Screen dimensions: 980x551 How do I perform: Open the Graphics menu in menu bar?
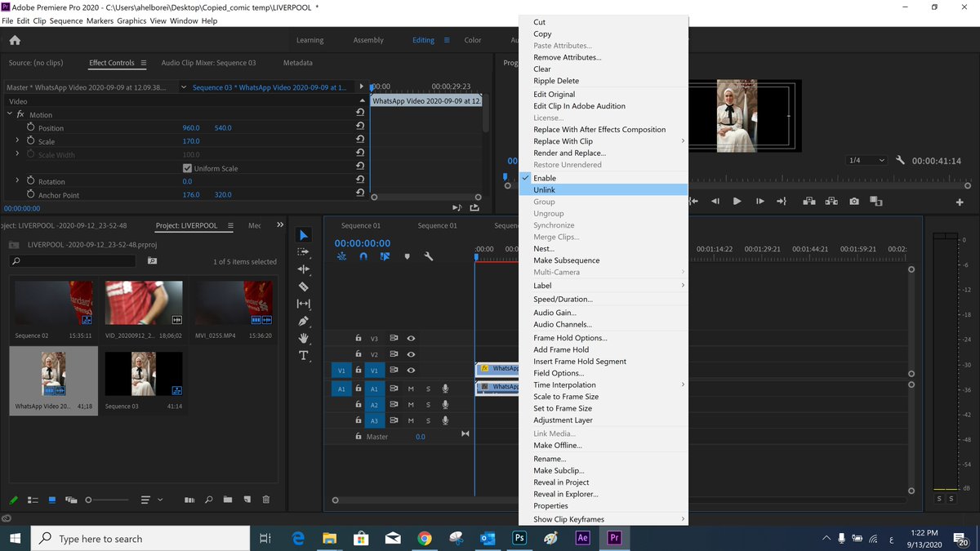coord(131,20)
